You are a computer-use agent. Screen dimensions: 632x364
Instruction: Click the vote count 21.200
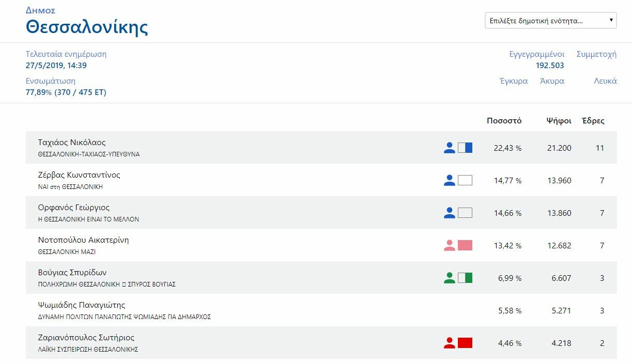[559, 148]
